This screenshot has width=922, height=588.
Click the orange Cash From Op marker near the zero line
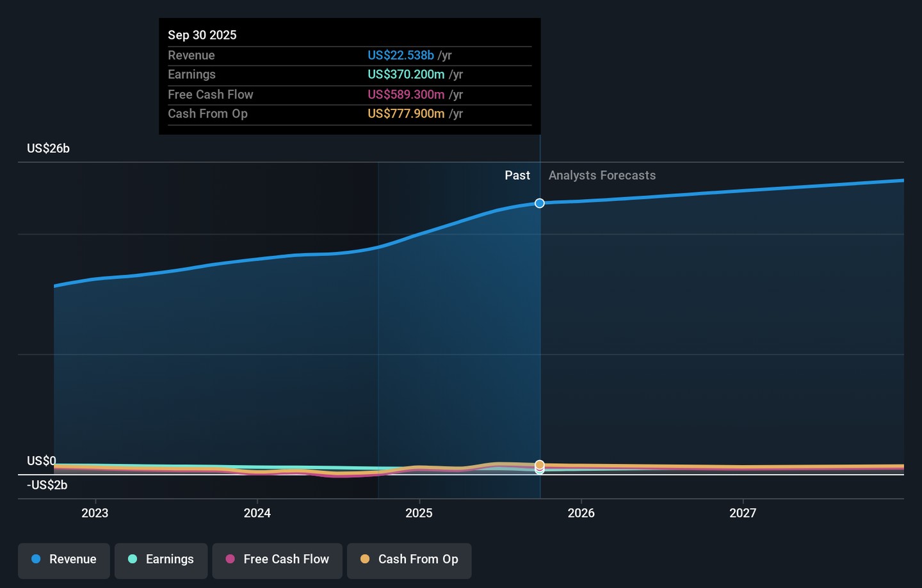[540, 465]
